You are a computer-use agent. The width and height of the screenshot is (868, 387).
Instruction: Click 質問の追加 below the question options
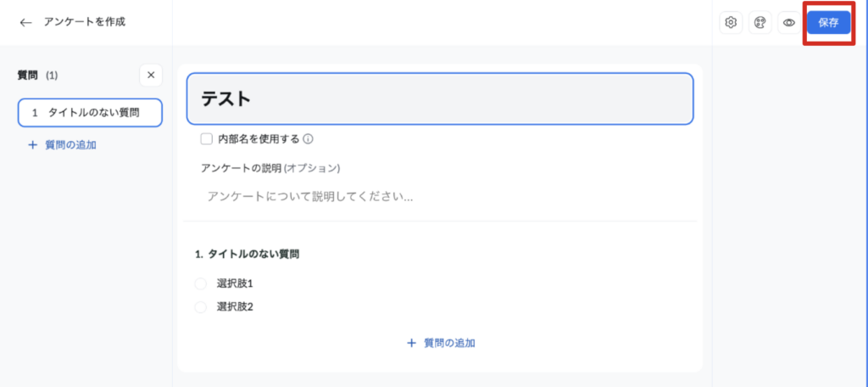(441, 344)
